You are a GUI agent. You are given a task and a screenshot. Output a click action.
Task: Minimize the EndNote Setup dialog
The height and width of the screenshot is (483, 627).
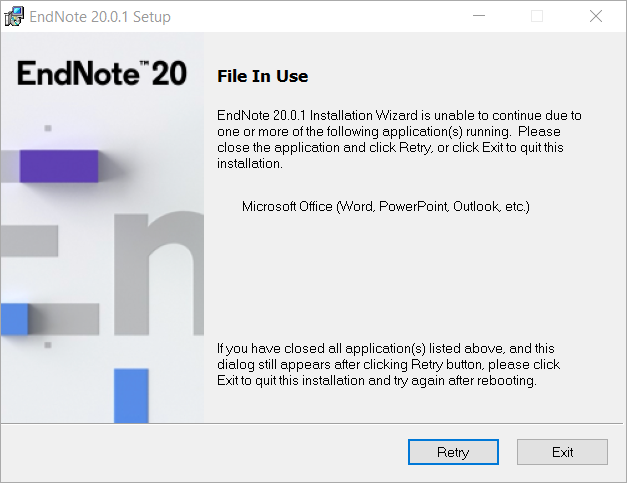tap(479, 16)
